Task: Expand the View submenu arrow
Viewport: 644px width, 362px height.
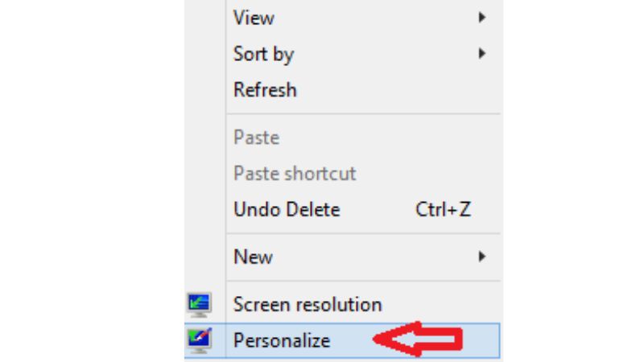Action: coord(481,17)
